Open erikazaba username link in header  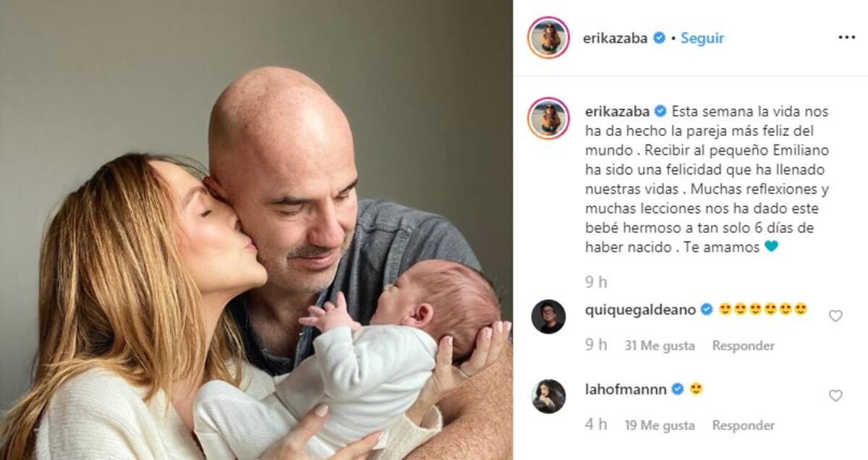(x=616, y=38)
